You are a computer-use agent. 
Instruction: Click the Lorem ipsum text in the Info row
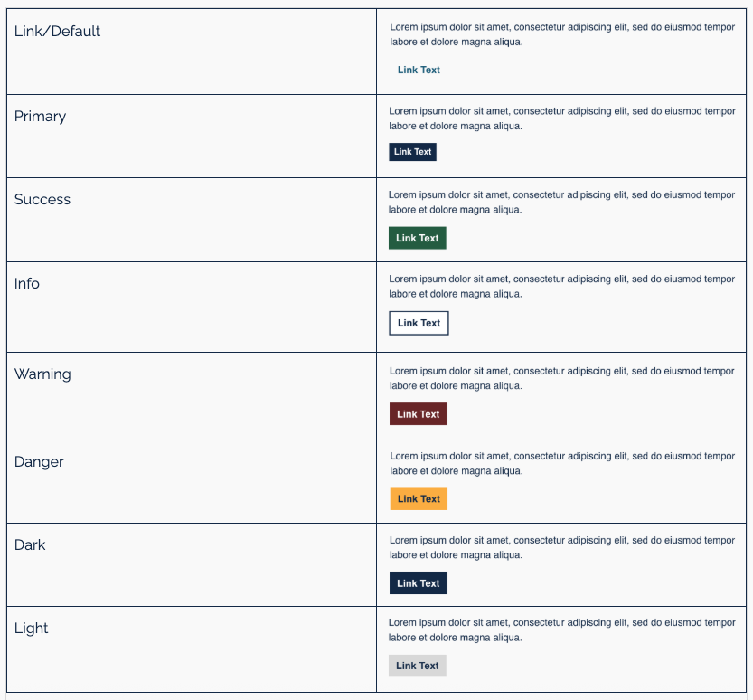coord(561,286)
